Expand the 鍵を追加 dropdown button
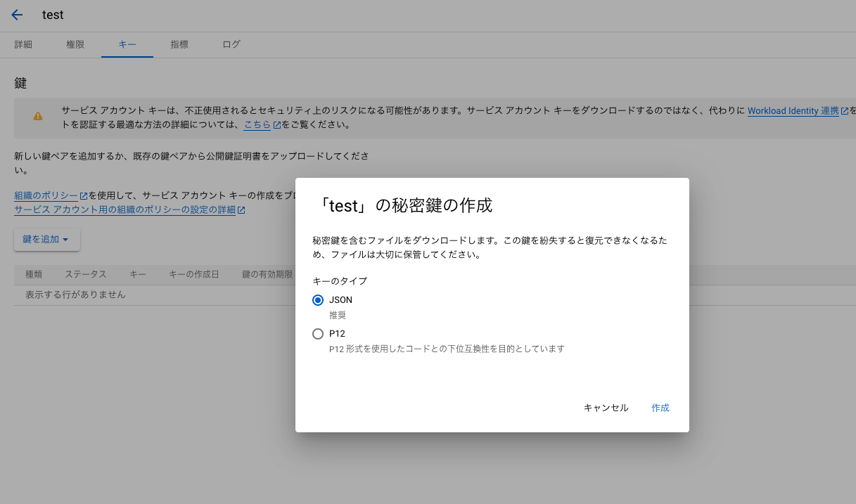This screenshot has height=504, width=856. pos(47,240)
